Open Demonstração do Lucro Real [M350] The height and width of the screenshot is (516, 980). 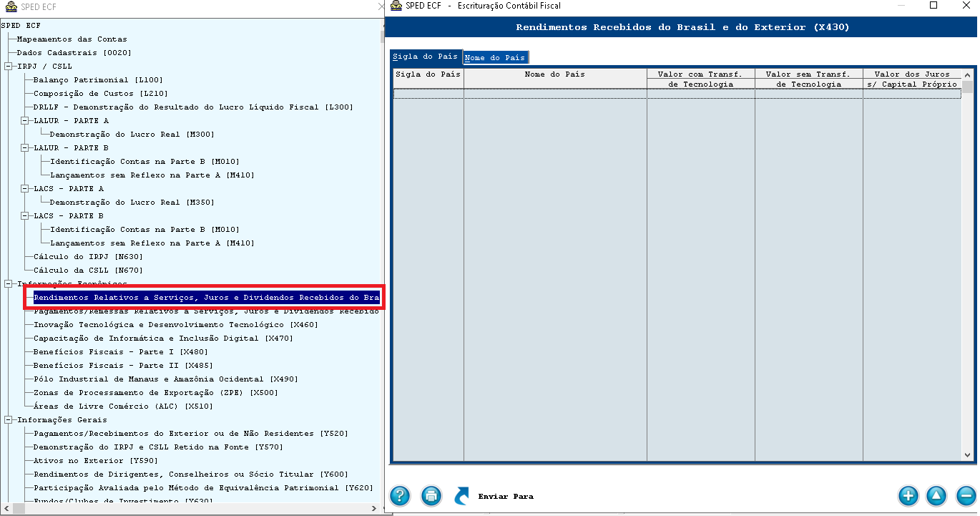132,203
